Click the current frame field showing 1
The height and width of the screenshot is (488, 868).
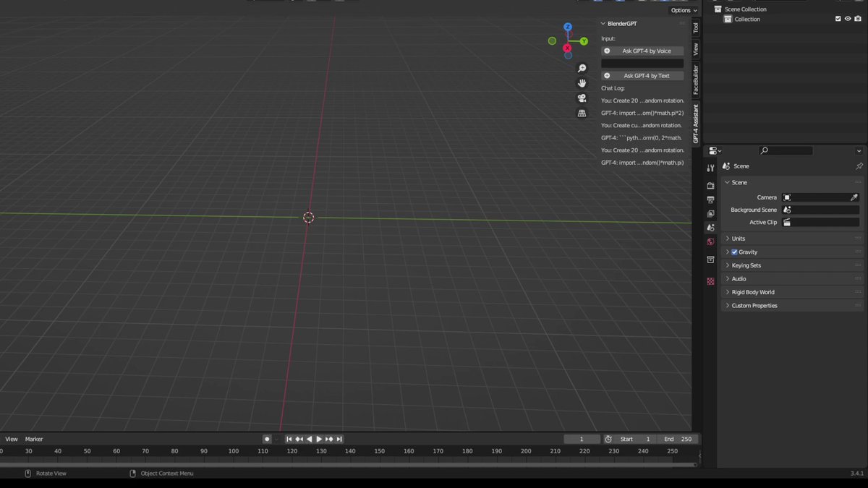[x=582, y=439]
